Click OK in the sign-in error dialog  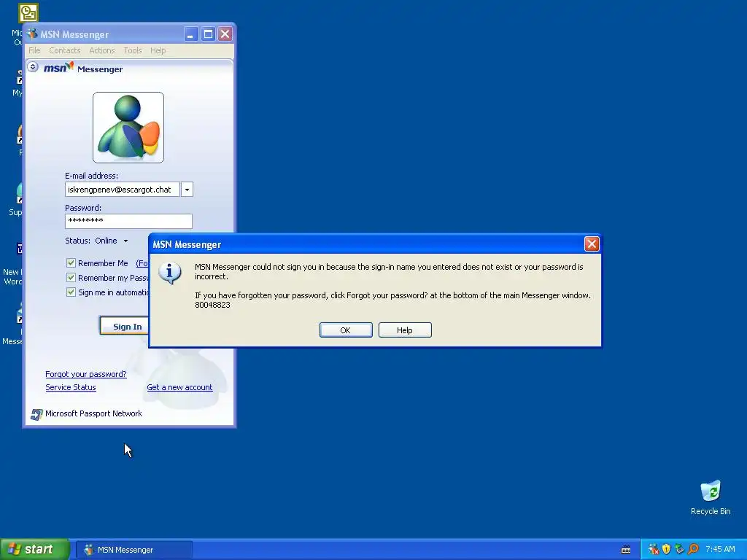point(346,330)
